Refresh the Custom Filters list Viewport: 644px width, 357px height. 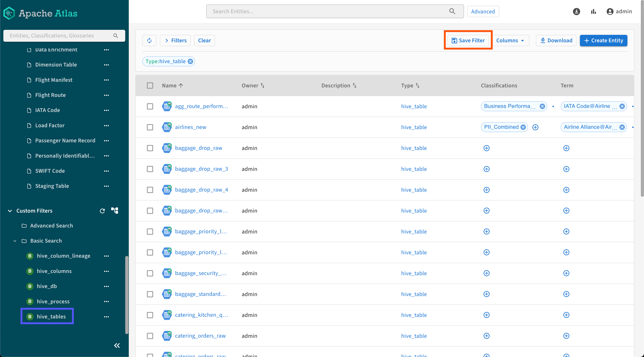coord(102,211)
